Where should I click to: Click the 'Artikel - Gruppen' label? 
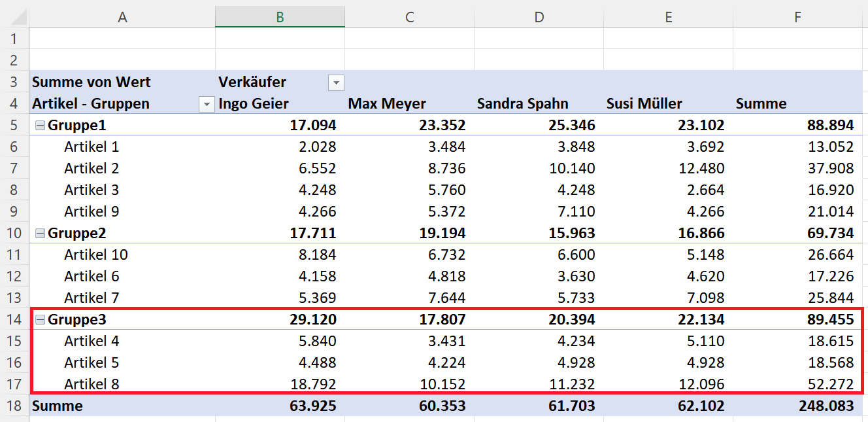click(91, 103)
